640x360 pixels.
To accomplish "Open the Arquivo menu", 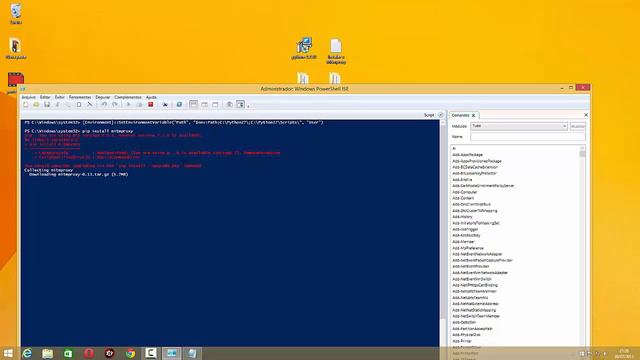I will (x=29, y=97).
